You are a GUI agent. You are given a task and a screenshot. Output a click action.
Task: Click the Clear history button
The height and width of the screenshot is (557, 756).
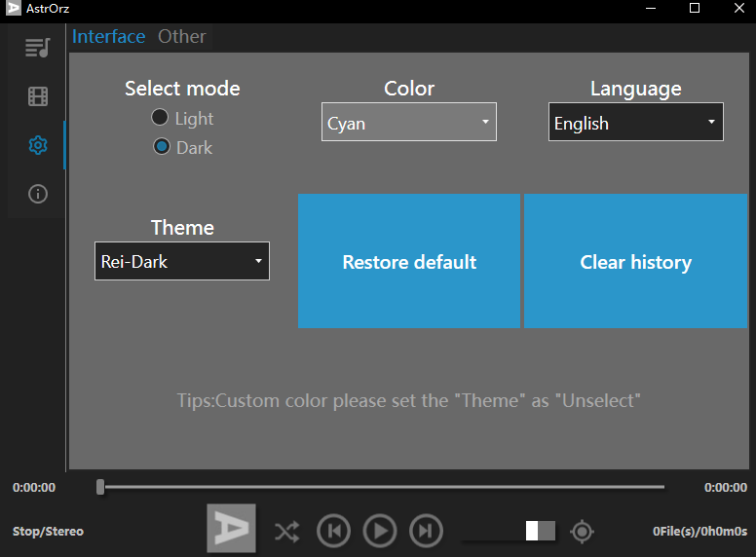tap(635, 261)
